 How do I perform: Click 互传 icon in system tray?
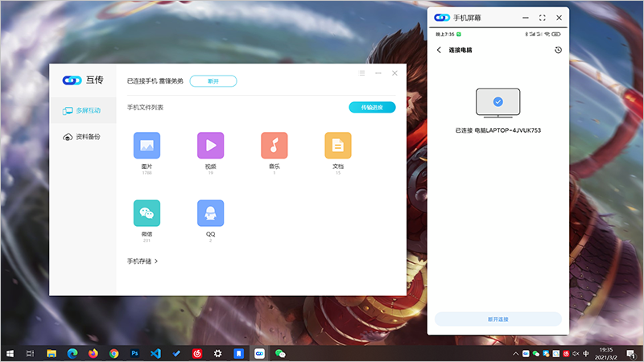coord(526,353)
